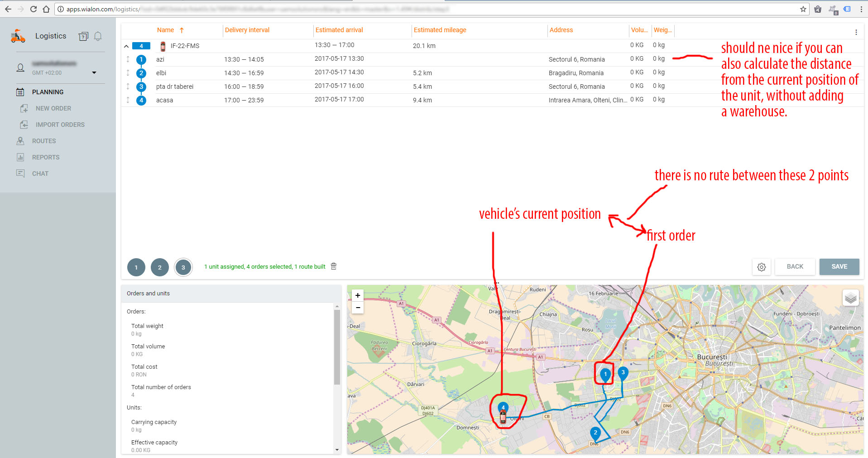Viewport: 868px width, 458px height.
Task: Select order marker 2 on the map
Action: (x=595, y=433)
